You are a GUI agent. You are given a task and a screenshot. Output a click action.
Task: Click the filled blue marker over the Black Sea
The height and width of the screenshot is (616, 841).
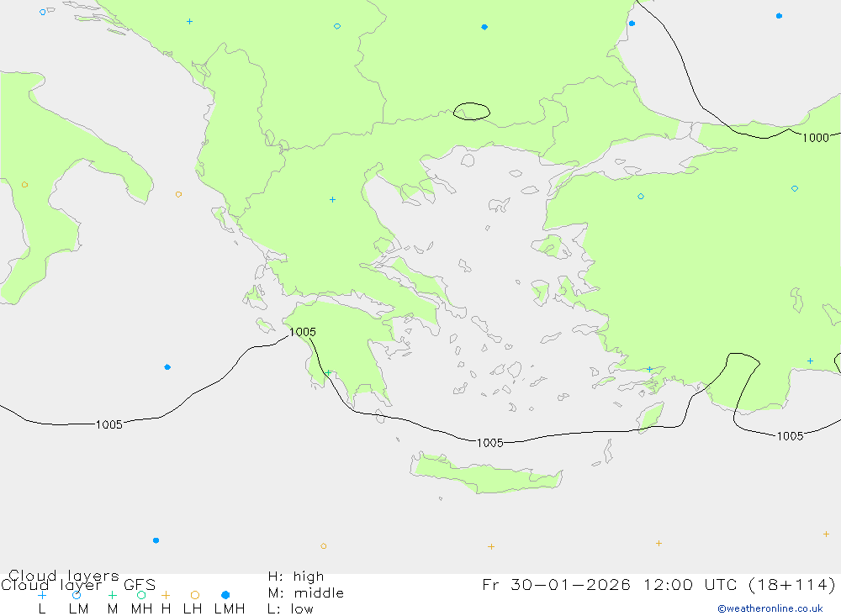[779, 16]
